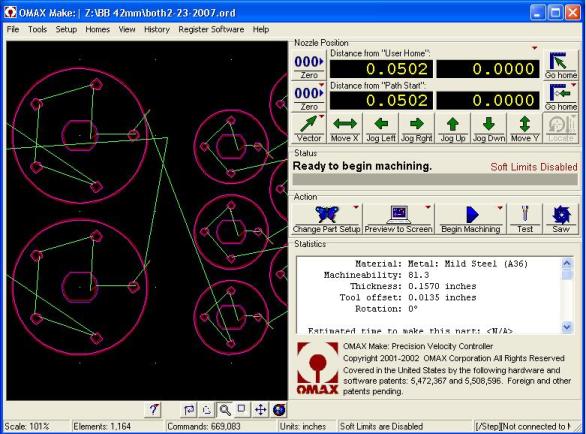Open red dropdown arrow above User Home readout
This screenshot has height=434, width=586.
534,48
